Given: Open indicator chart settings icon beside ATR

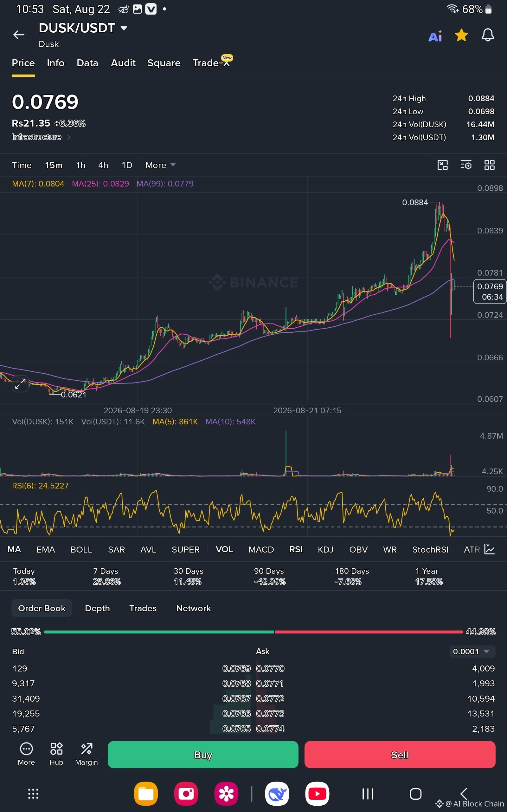Looking at the screenshot, I should coord(490,549).
